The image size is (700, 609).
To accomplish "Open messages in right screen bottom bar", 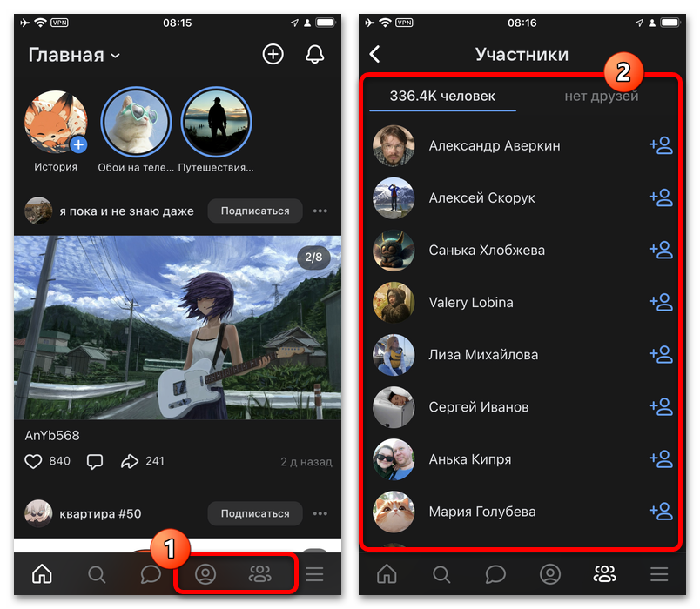I will 495,574.
